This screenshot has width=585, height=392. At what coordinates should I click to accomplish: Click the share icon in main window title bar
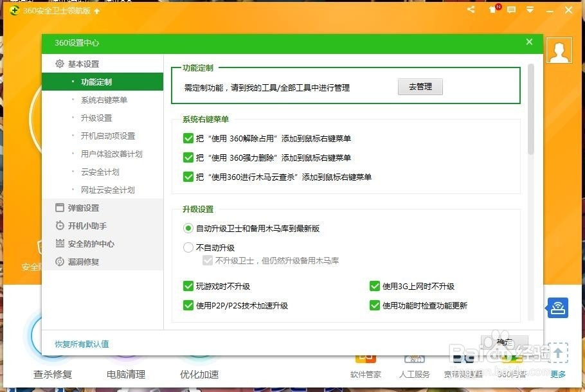[471, 10]
